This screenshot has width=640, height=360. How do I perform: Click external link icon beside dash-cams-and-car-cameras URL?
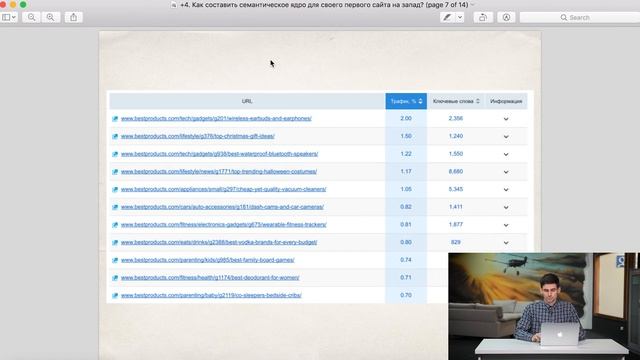point(115,207)
